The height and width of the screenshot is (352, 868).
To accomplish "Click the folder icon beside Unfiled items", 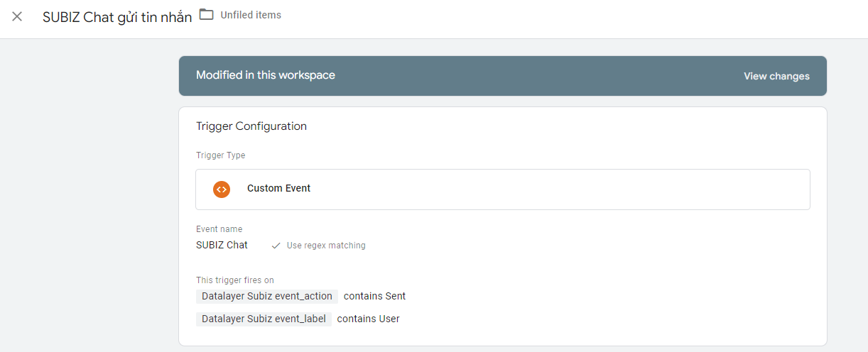I will pos(207,15).
